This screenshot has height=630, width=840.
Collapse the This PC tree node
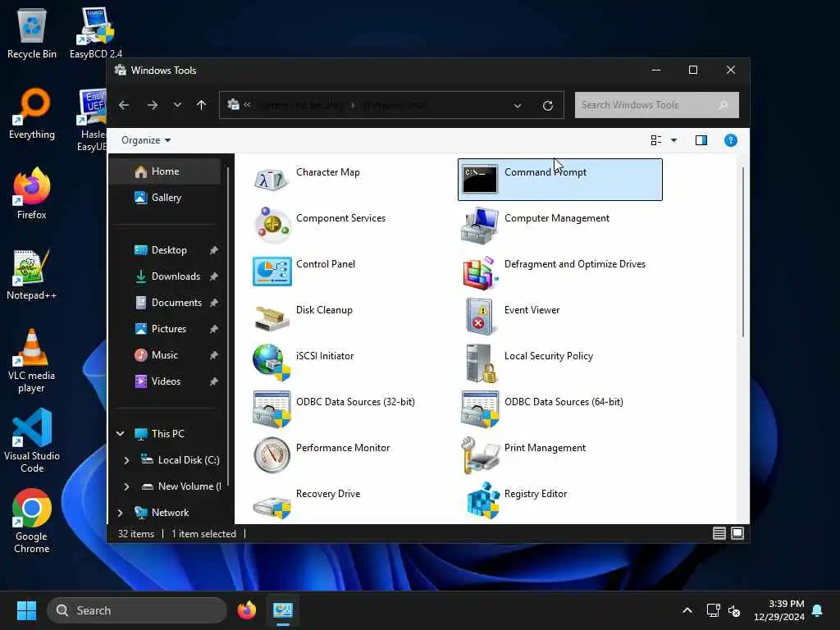click(x=121, y=433)
